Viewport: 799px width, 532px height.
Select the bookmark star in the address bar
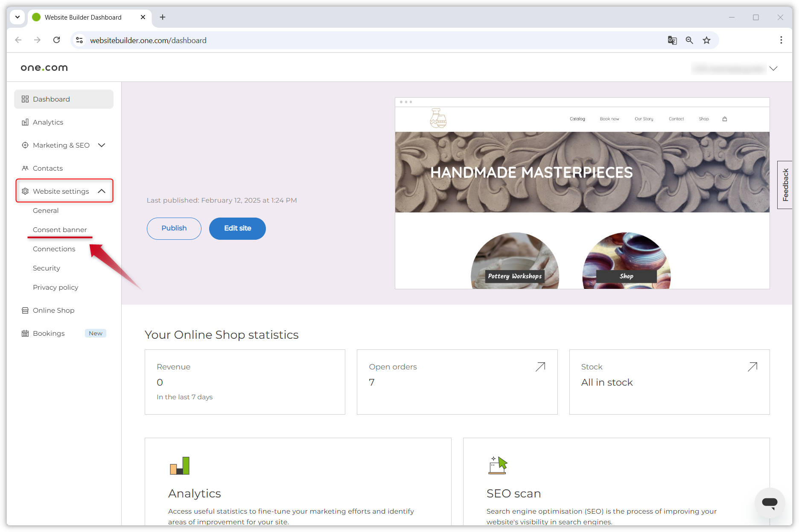[x=707, y=40]
